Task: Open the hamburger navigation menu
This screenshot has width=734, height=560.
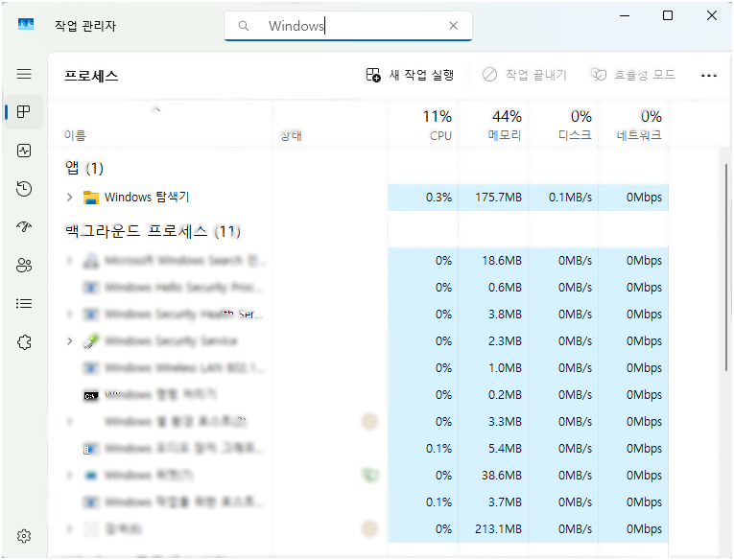Action: pyautogui.click(x=24, y=74)
